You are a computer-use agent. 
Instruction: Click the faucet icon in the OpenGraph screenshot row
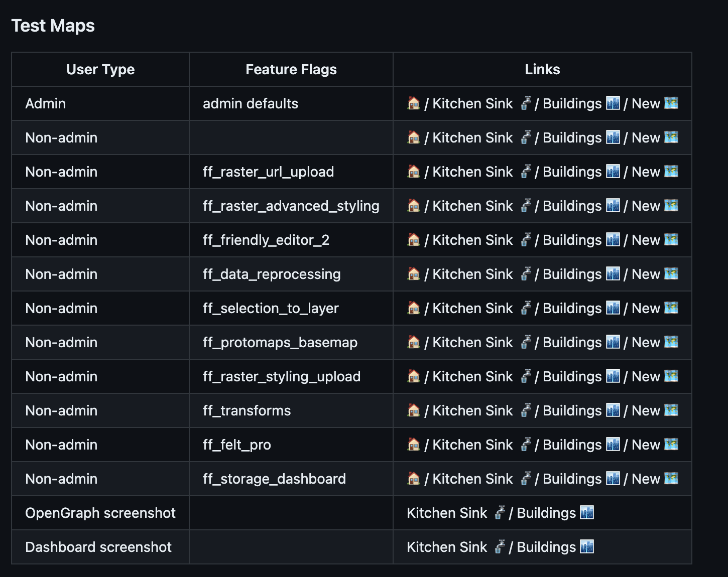500,513
